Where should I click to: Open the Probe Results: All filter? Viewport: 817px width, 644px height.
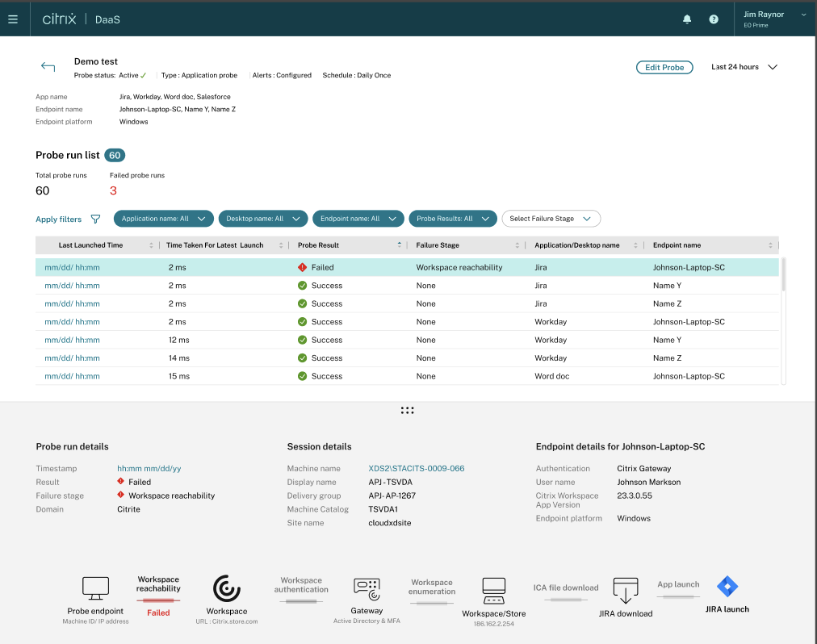[453, 219]
